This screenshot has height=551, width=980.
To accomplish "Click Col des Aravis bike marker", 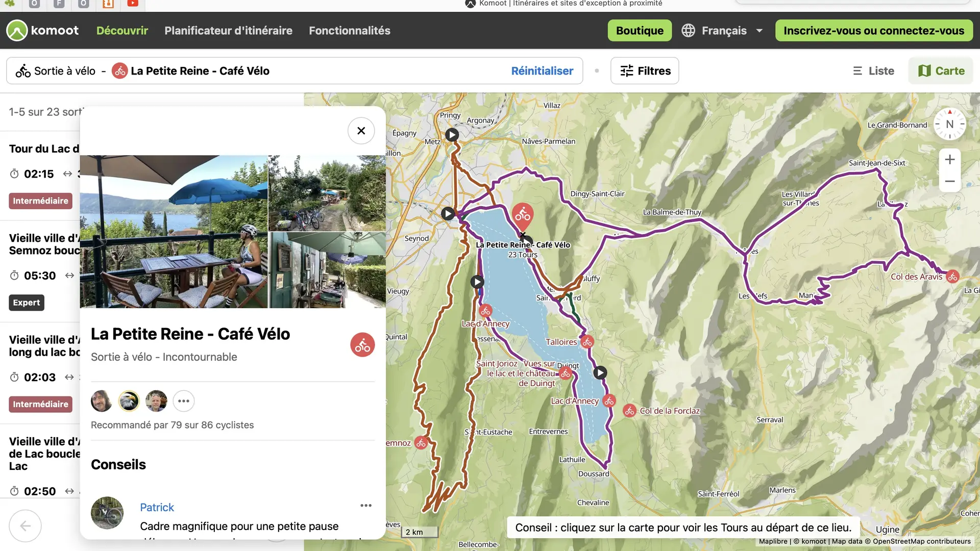I will [x=952, y=277].
